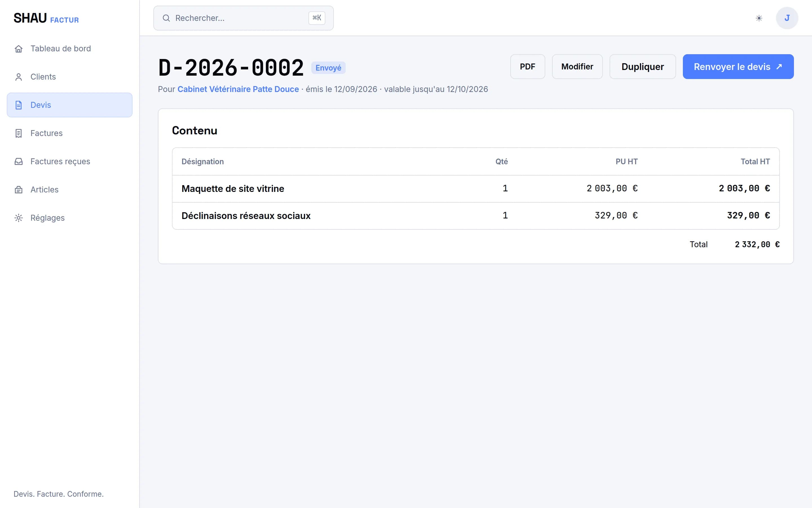The height and width of the screenshot is (508, 812).
Task: Click the Envoyé status badge
Action: pos(328,68)
